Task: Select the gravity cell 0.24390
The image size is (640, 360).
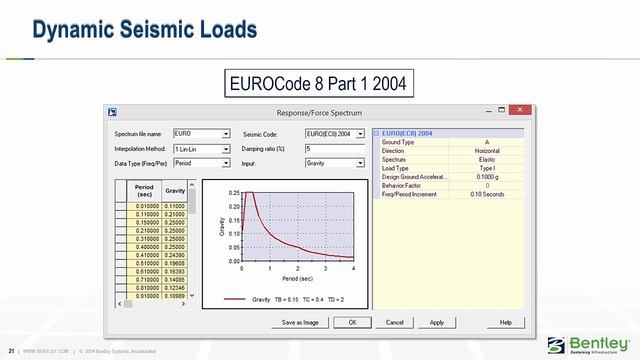Action: tap(175, 255)
